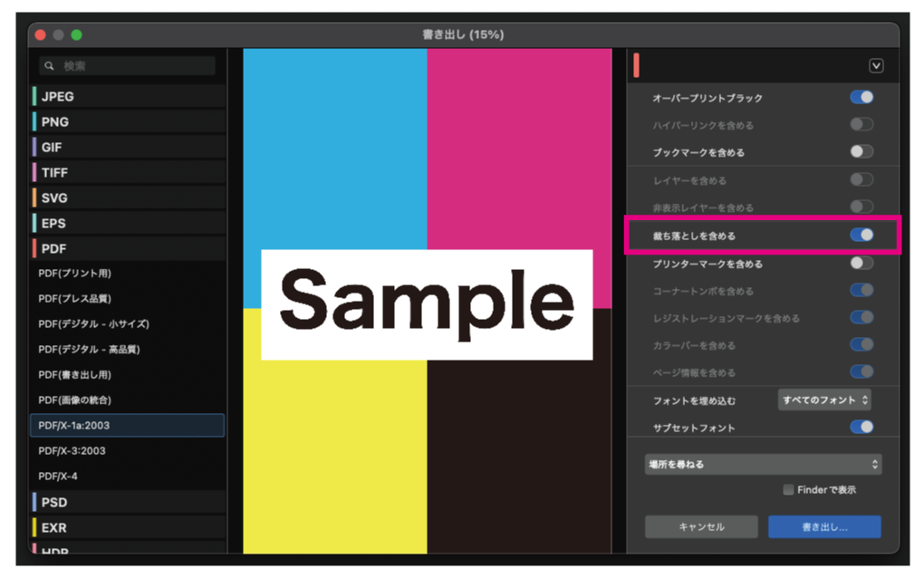The width and height of the screenshot is (924, 578).
Task: Collapse the settings panel chevron button
Action: click(875, 65)
